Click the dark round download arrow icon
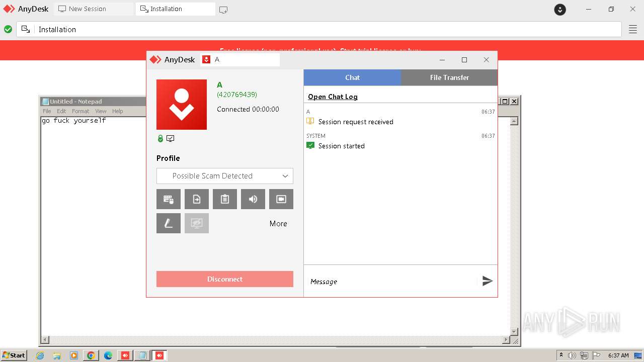 560,9
